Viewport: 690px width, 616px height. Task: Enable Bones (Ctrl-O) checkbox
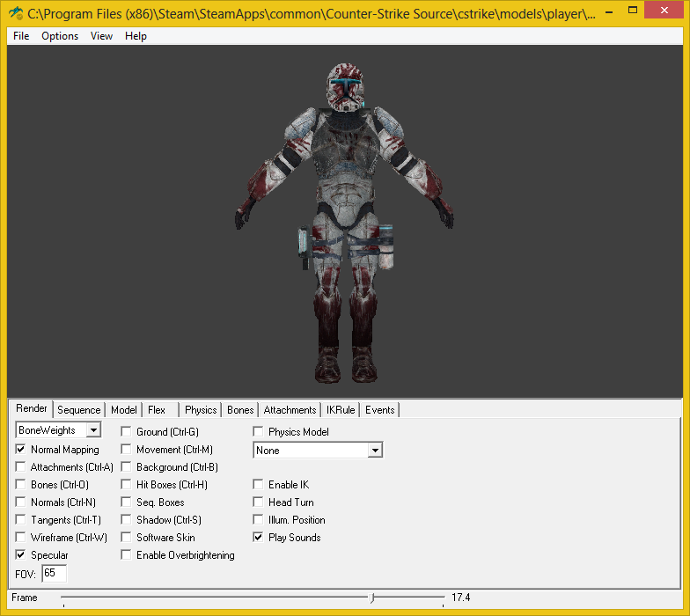point(20,484)
